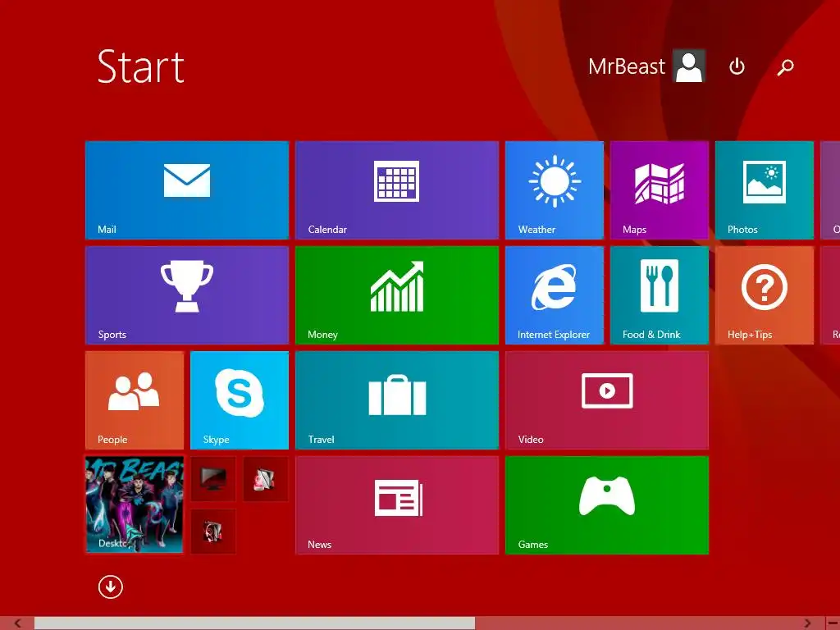840x630 pixels.
Task: Open the Food & Drink tile
Action: [660, 295]
